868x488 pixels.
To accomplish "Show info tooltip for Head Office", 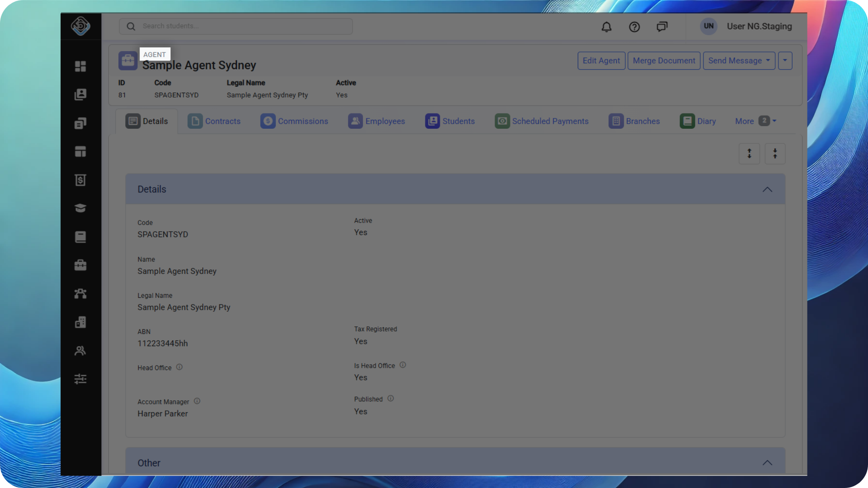I will pos(179,367).
